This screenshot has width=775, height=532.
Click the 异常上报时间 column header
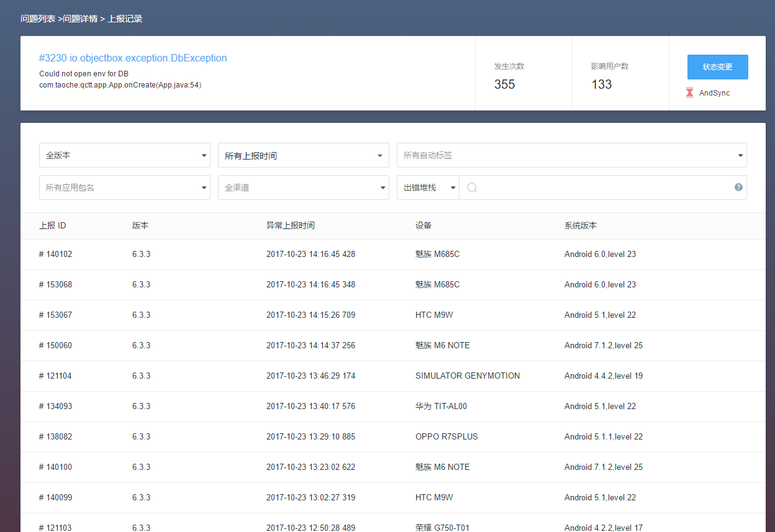point(291,225)
